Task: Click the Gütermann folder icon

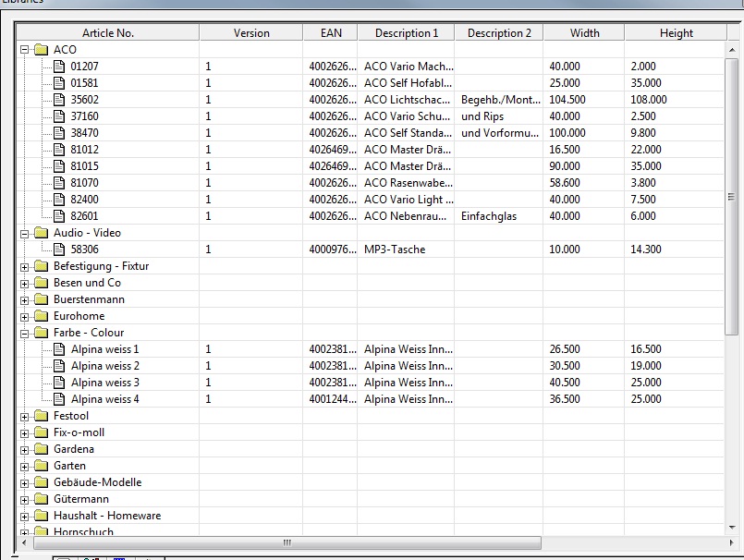Action: tap(42, 499)
